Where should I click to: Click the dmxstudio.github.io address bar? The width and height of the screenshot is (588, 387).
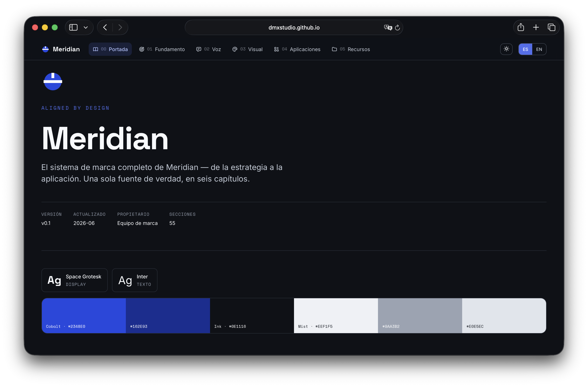coord(294,27)
